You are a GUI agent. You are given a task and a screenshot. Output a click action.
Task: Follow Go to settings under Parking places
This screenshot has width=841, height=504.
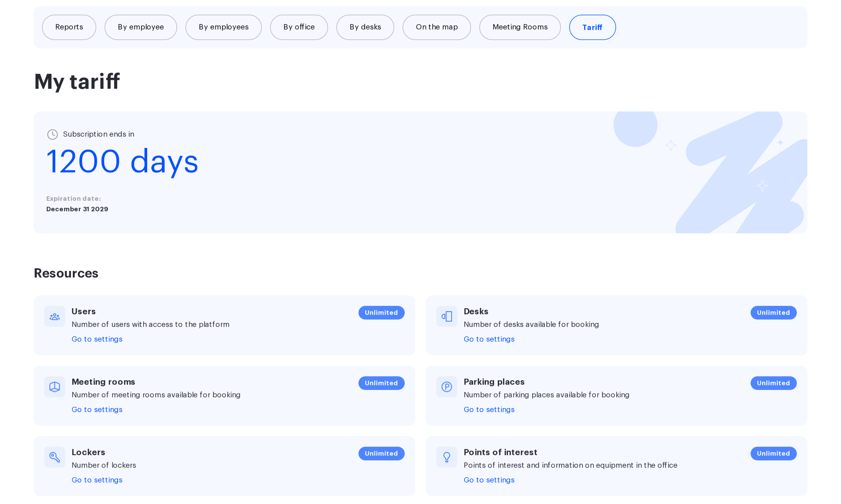(x=489, y=409)
